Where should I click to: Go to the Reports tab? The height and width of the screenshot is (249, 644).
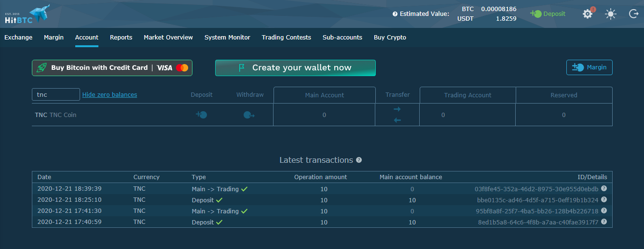121,38
